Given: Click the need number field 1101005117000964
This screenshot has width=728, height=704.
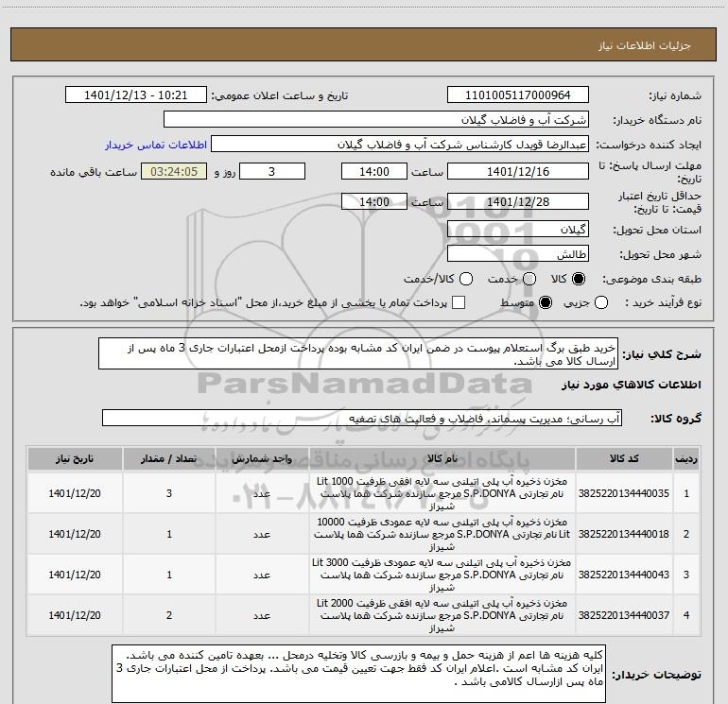Looking at the screenshot, I should (x=518, y=95).
